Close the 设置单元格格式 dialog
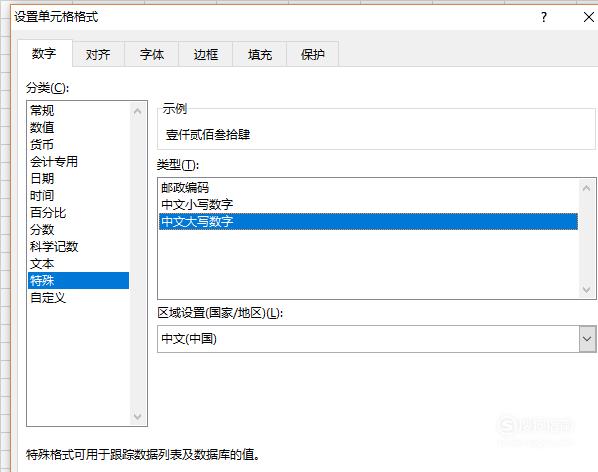The height and width of the screenshot is (472, 598). (589, 17)
